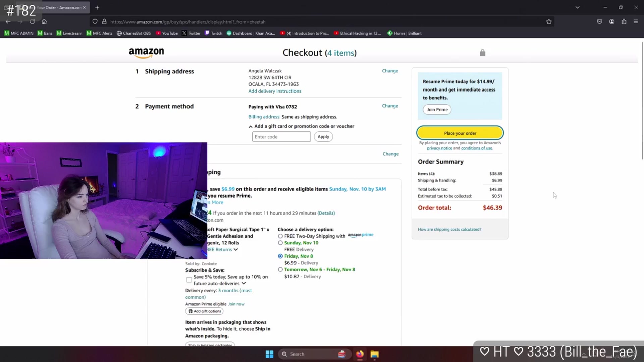The image size is (644, 362).
Task: Click the Join Prime button
Action: [x=437, y=110]
